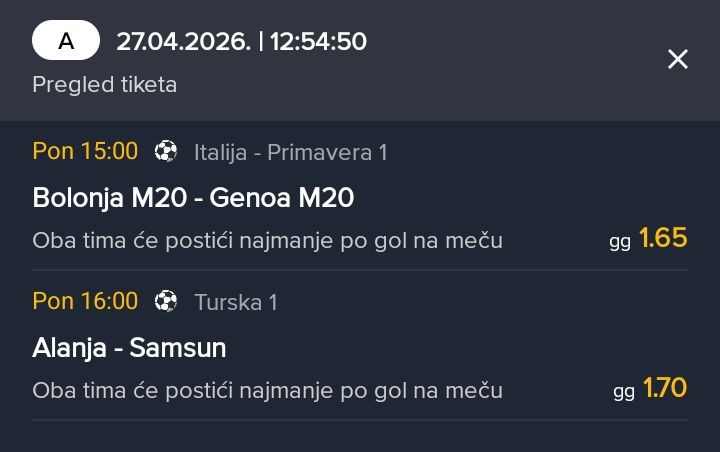Image resolution: width=720 pixels, height=452 pixels.
Task: Select the Bolonja M20 team name
Action: tap(109, 198)
